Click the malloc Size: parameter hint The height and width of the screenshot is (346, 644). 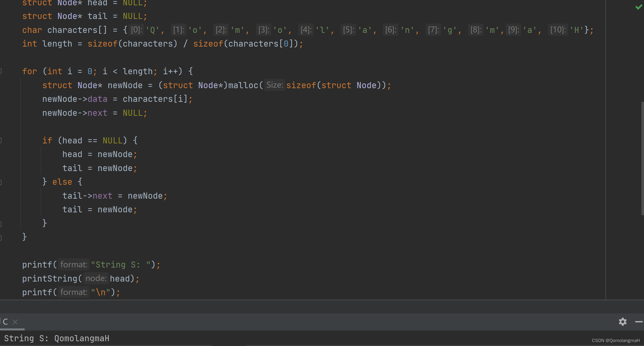[x=275, y=85]
